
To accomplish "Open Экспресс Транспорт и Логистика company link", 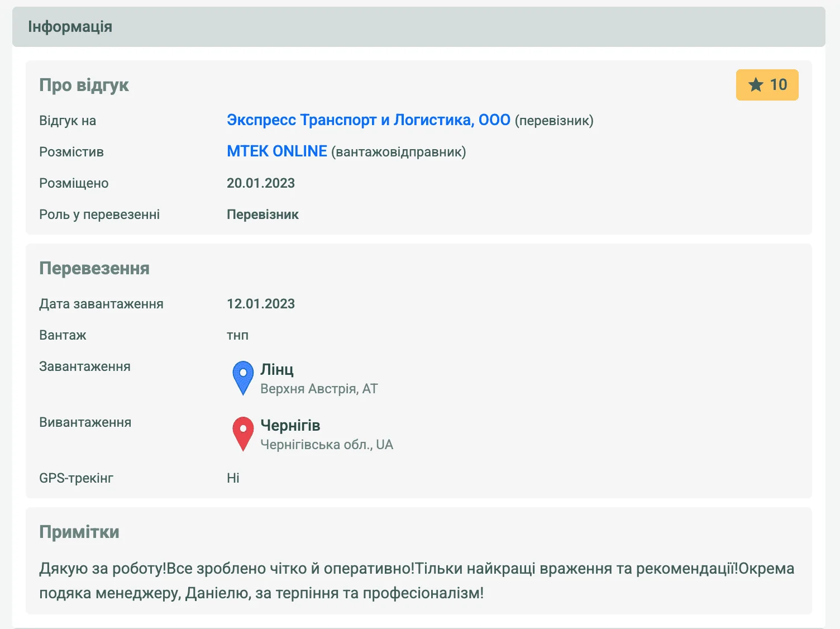I will (x=368, y=120).
